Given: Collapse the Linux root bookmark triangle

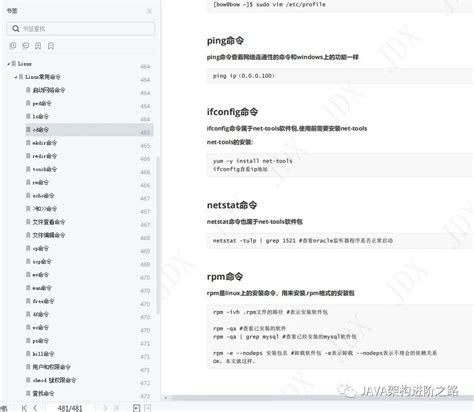Looking at the screenshot, I should pos(8,64).
